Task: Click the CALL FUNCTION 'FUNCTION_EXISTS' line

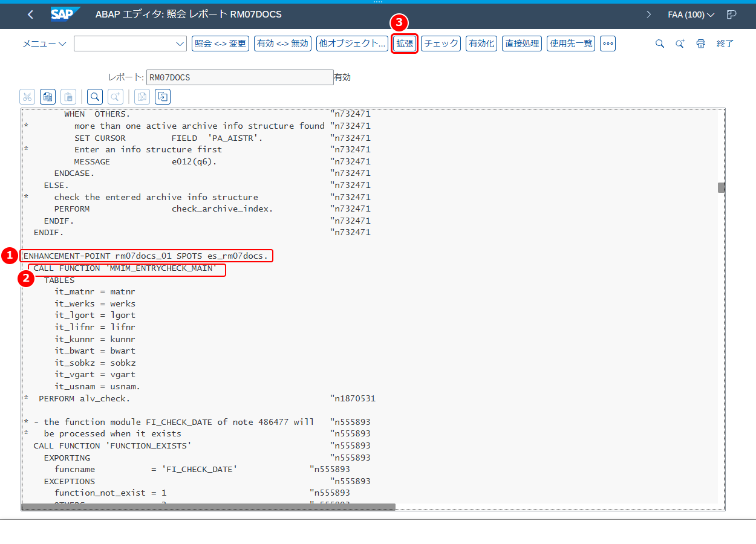Action: pos(112,445)
